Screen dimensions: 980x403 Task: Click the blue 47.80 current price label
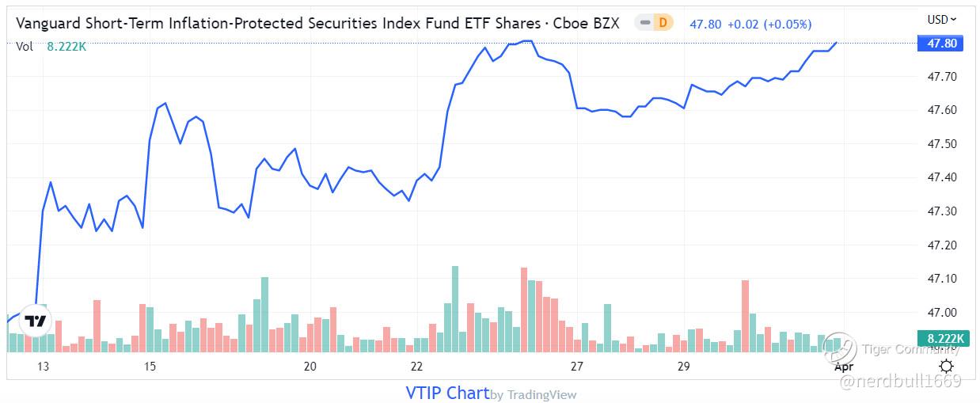(940, 44)
